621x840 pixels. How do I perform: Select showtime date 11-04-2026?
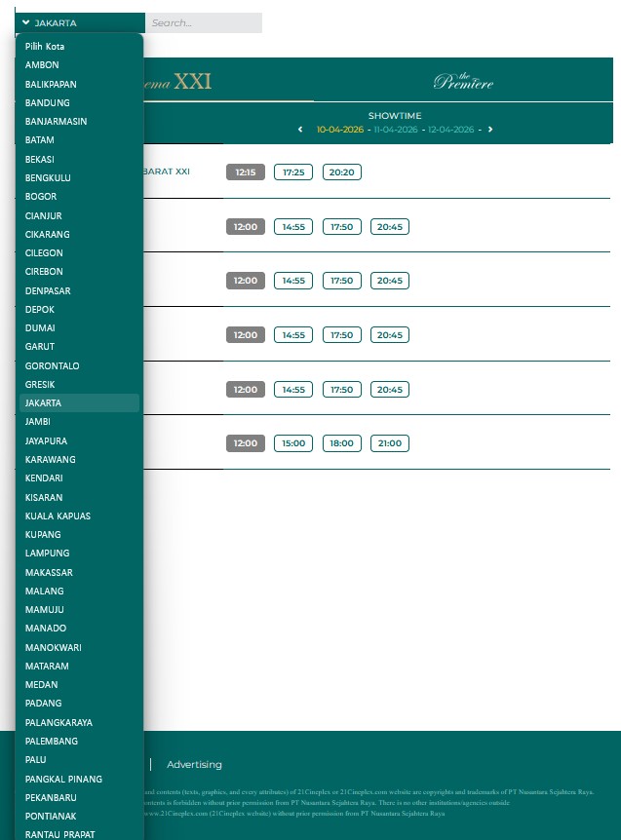[396, 129]
